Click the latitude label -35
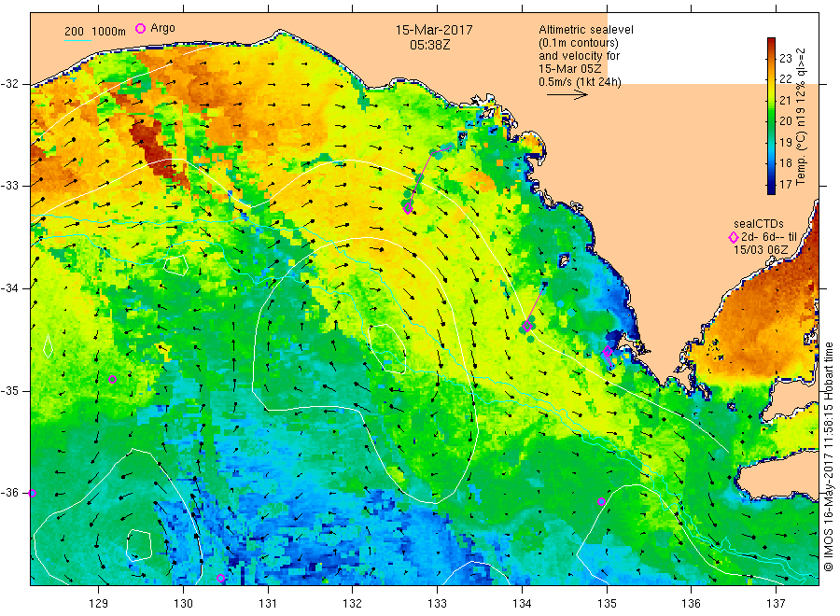 9,391
